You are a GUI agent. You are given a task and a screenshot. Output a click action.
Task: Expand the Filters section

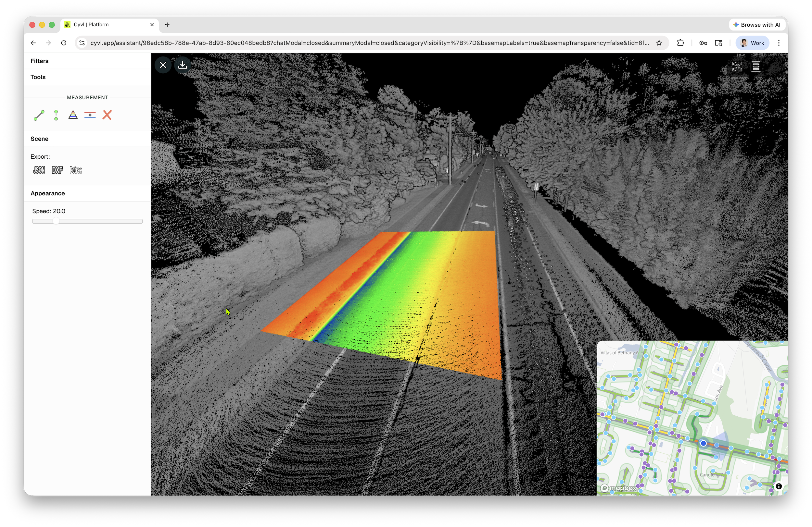click(40, 61)
